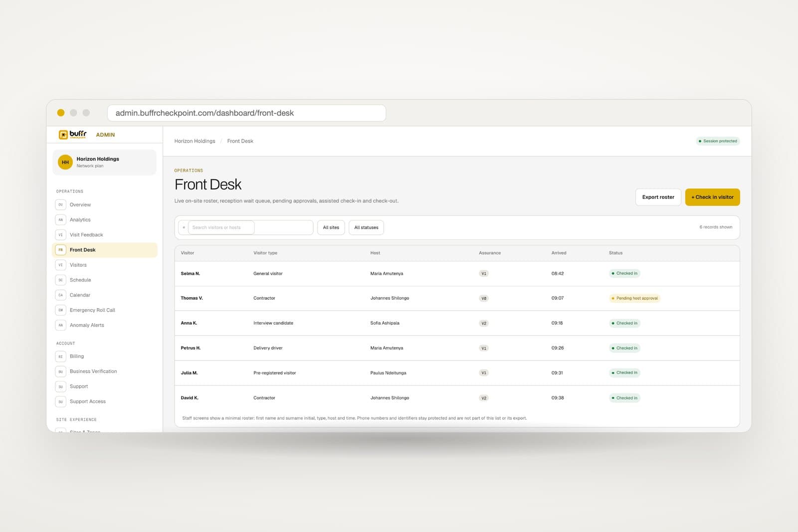Select the Petrus H. entry
The width and height of the screenshot is (798, 532).
(x=191, y=348)
